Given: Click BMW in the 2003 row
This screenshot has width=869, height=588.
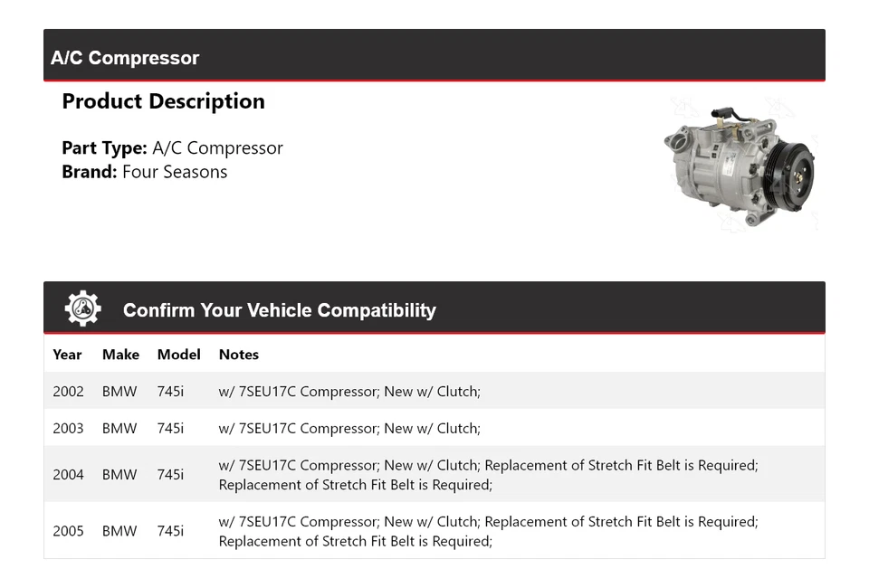Looking at the screenshot, I should coord(119,429).
